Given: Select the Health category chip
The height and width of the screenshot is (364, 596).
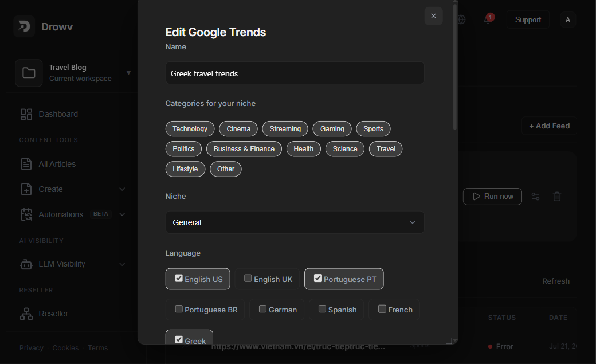Looking at the screenshot, I should [x=303, y=149].
